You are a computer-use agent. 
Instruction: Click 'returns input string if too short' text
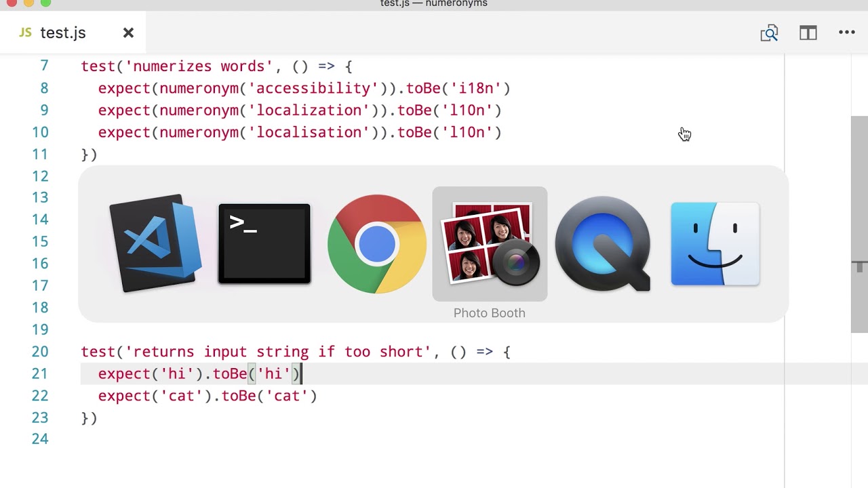278,352
